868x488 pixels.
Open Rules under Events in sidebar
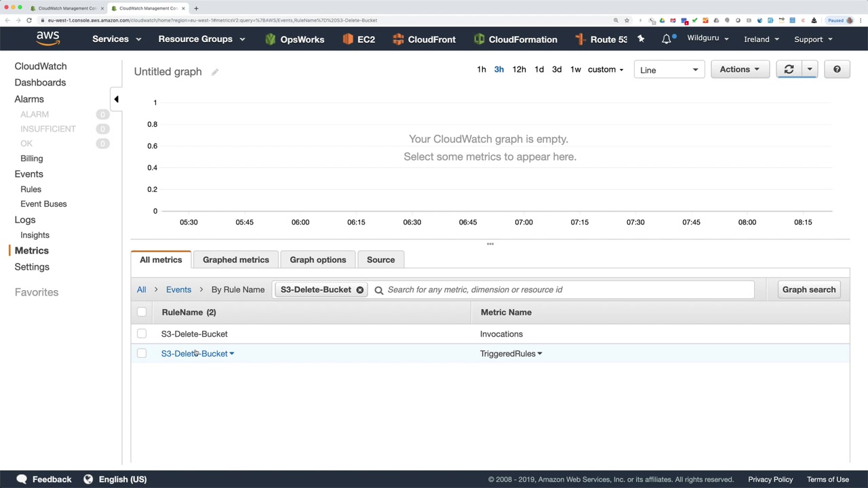[31, 189]
